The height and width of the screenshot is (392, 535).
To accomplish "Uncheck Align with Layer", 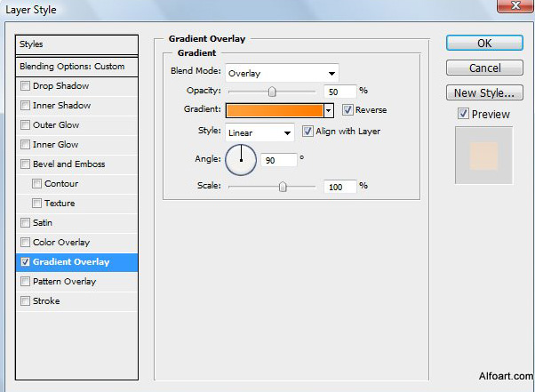I will (308, 132).
